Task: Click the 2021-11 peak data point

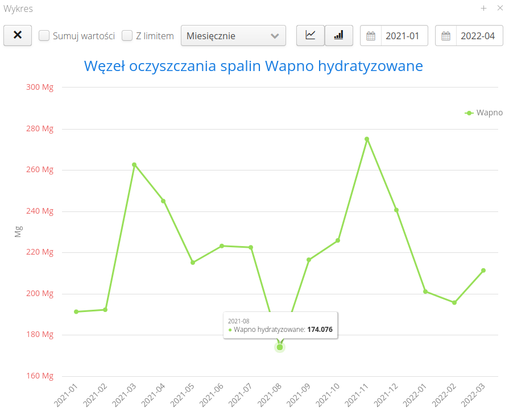Action: point(367,139)
